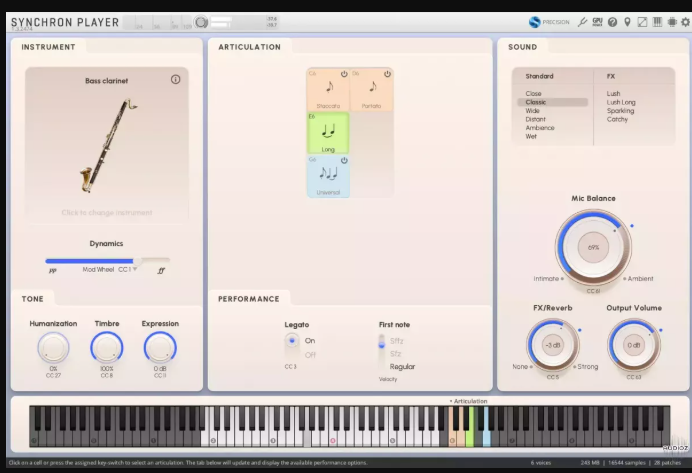692x473 pixels.
Task: Show the Bass clarinet info icon
Action: (x=176, y=79)
